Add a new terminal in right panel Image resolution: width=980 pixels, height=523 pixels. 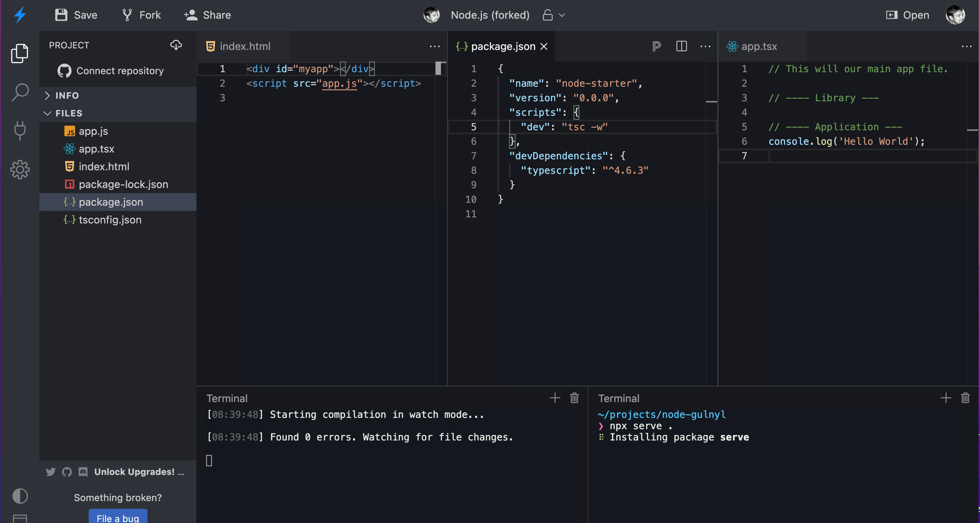945,398
